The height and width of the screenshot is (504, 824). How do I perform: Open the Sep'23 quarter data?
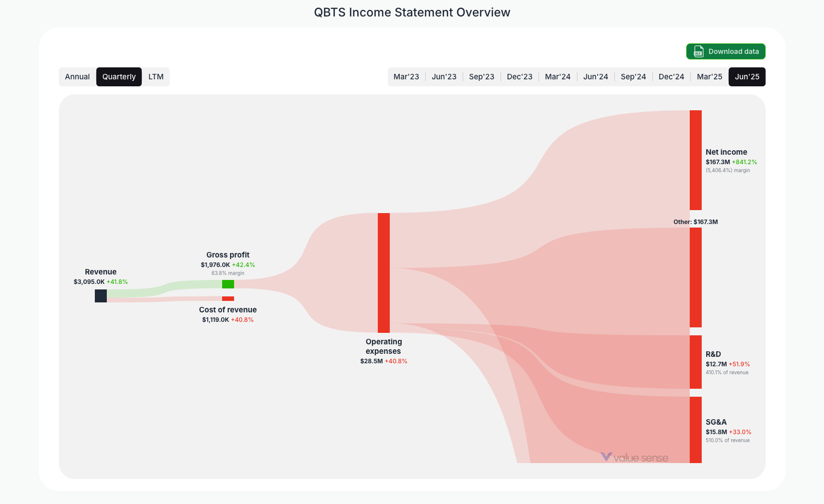(x=481, y=76)
